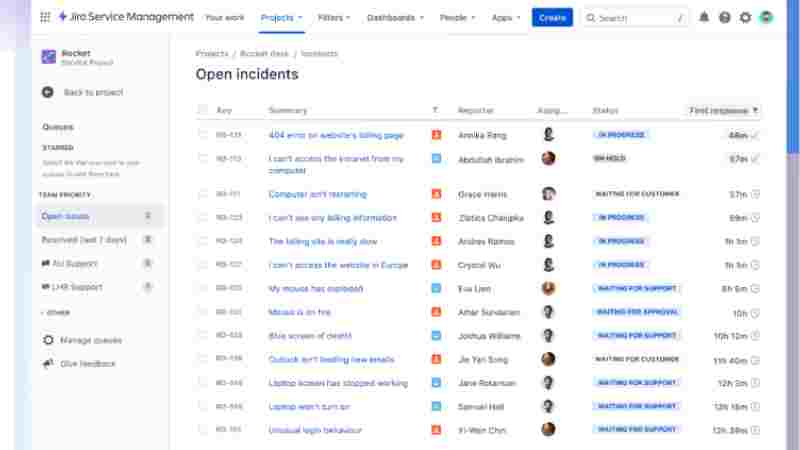800x450 pixels.
Task: Click the user profile avatar in header
Action: (766, 17)
